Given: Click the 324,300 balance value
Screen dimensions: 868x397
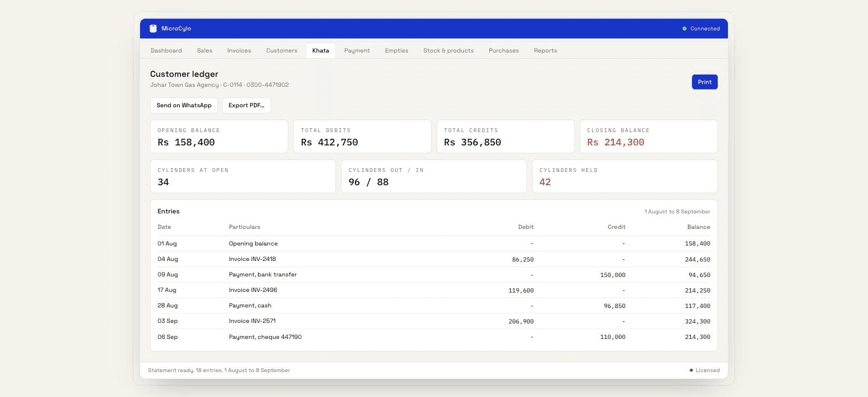Looking at the screenshot, I should tap(697, 321).
